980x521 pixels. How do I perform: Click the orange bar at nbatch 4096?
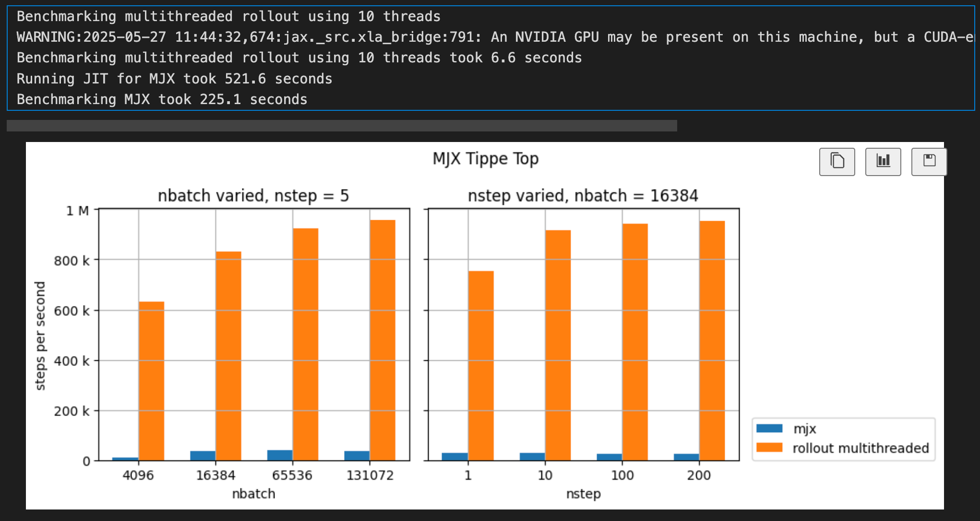[151, 381]
